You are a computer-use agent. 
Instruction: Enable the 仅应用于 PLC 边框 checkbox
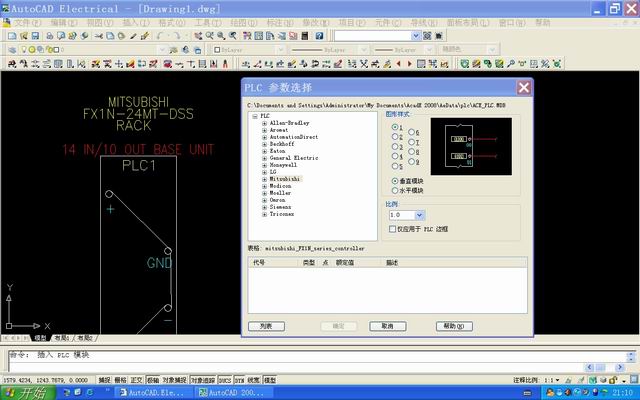coord(392,229)
